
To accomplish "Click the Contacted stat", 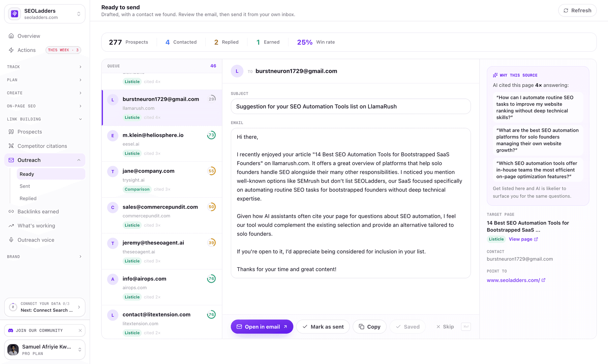I will tap(181, 42).
